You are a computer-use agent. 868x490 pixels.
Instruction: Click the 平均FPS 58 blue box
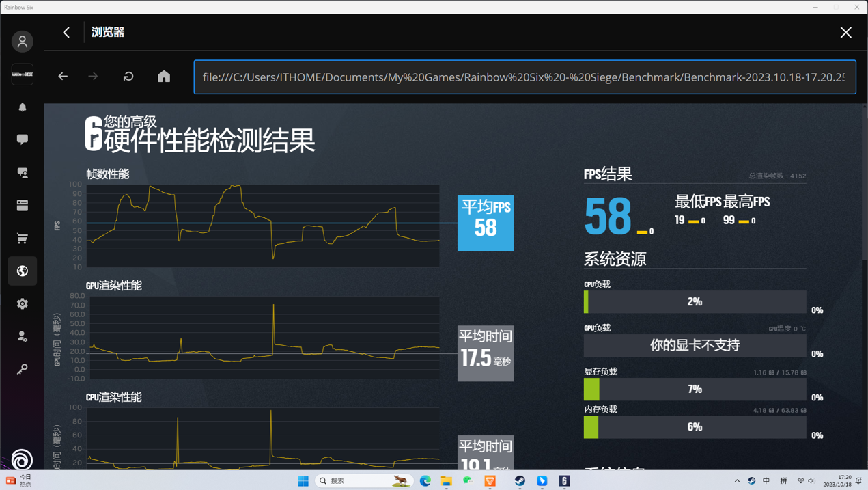[x=486, y=223]
